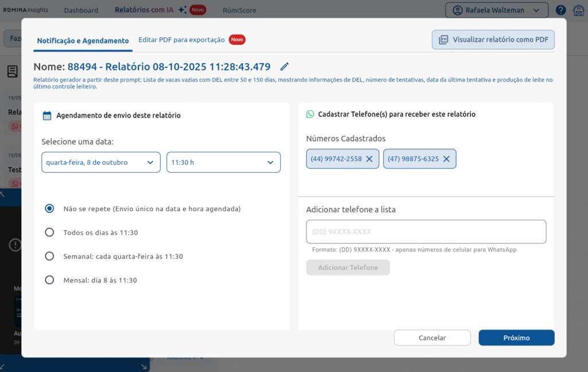Click the RUMINA Insights logo
Image resolution: width=588 pixels, height=372 pixels.
[x=26, y=10]
